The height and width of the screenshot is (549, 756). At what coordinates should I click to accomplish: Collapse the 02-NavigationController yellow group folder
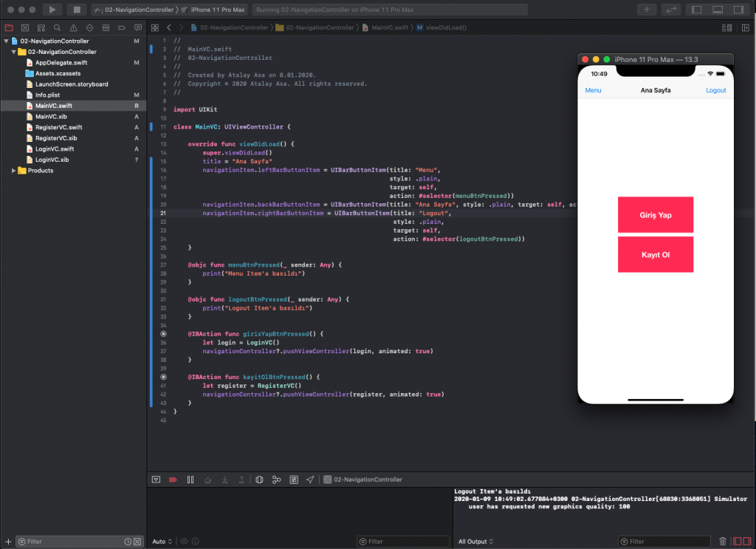(13, 52)
